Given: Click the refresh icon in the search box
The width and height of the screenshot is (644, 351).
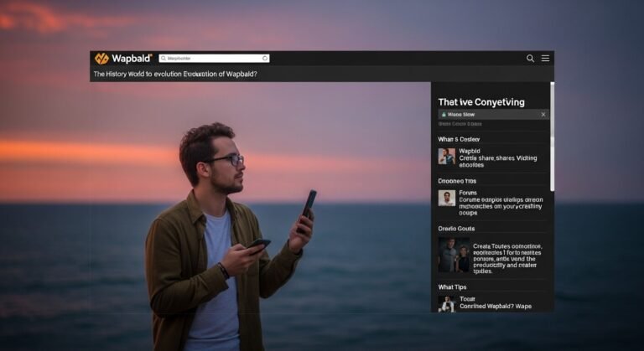Looking at the screenshot, I should tap(265, 59).
